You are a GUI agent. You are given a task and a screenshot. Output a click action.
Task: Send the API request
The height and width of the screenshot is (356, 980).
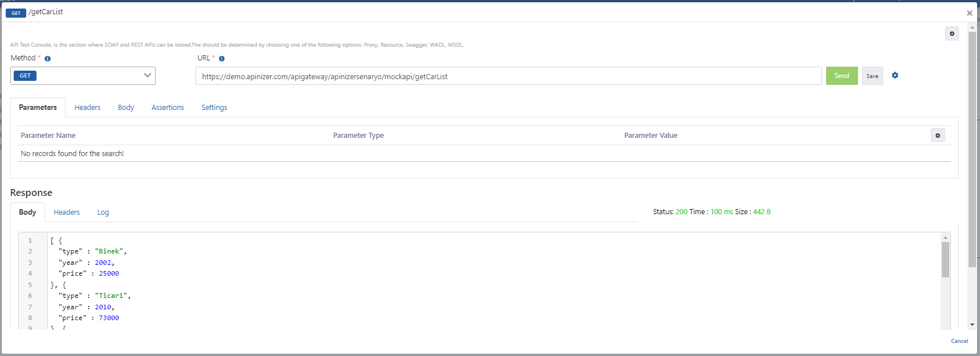coord(841,76)
